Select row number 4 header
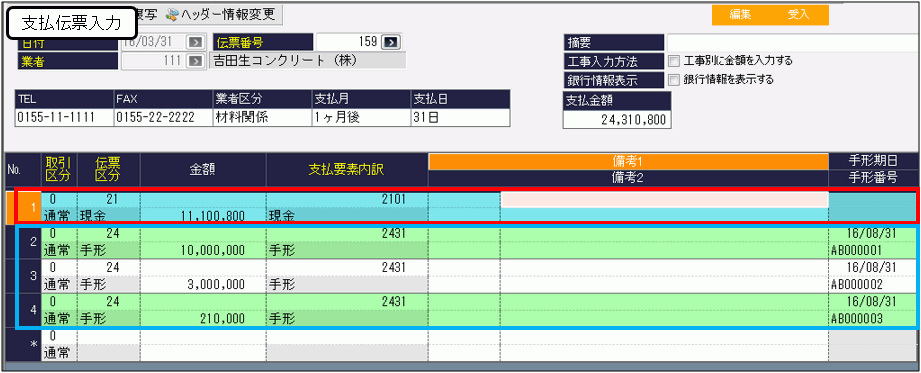The width and height of the screenshot is (921, 373). [25, 310]
